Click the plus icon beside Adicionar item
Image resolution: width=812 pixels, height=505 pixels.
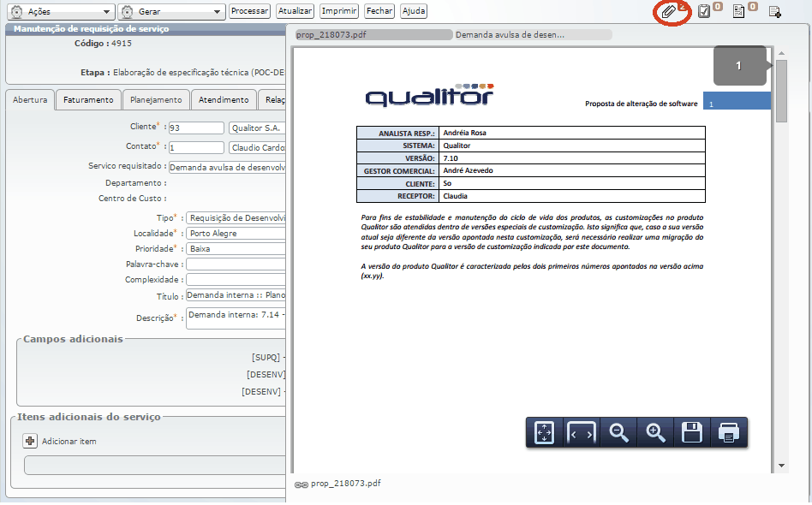30,441
